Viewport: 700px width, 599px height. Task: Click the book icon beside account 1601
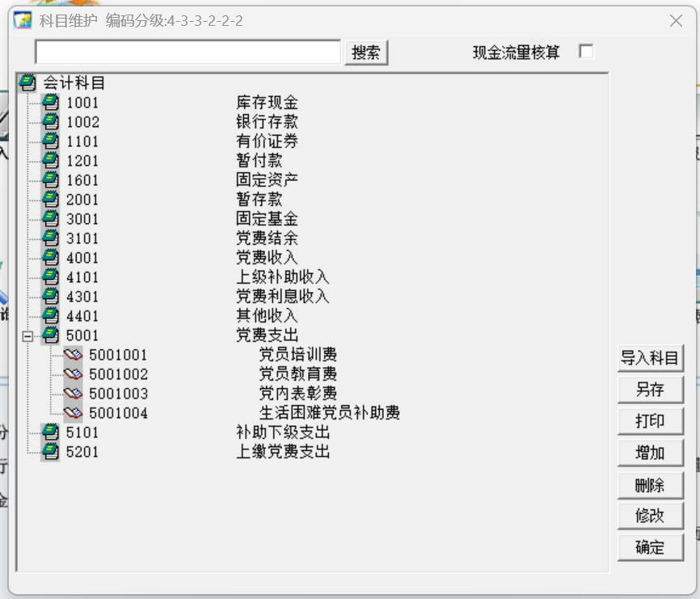50,180
